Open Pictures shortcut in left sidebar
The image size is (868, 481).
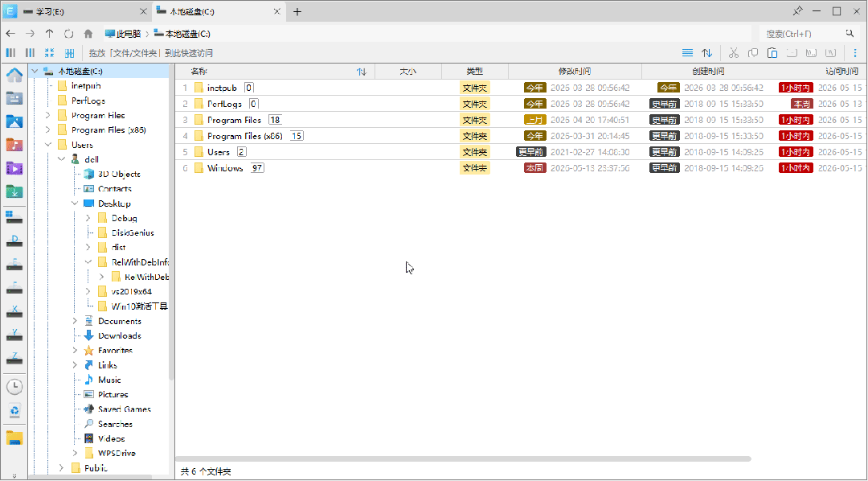[x=14, y=122]
